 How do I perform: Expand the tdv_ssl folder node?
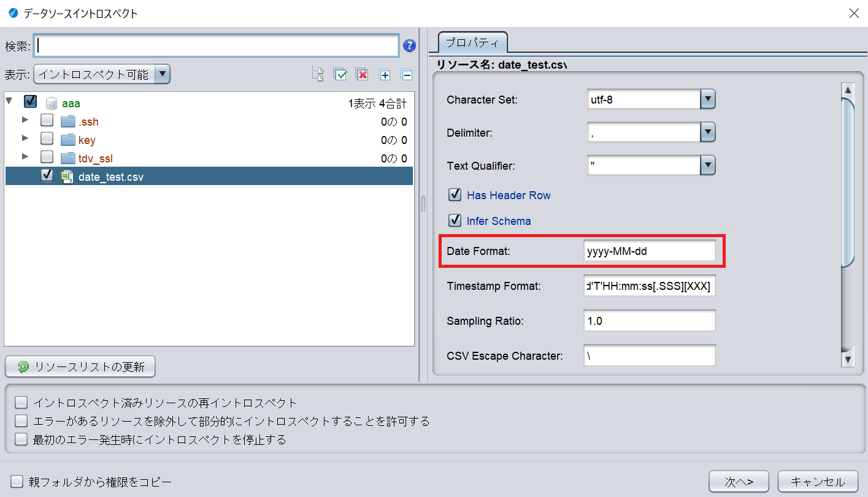[25, 156]
